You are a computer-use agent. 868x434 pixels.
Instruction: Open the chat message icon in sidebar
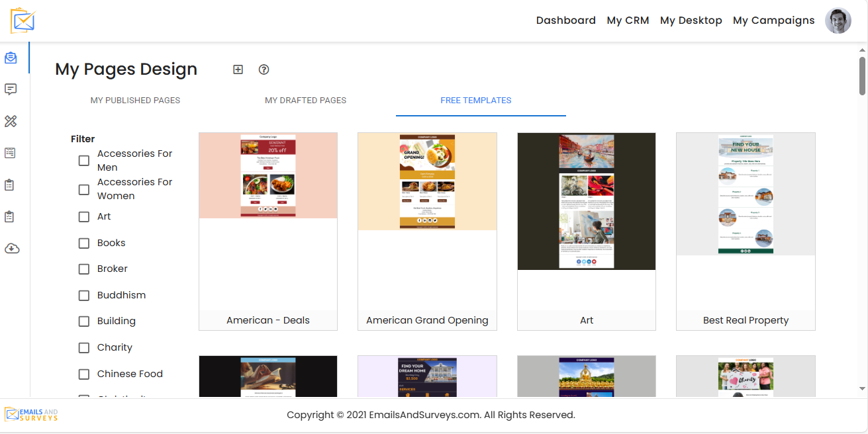point(11,89)
